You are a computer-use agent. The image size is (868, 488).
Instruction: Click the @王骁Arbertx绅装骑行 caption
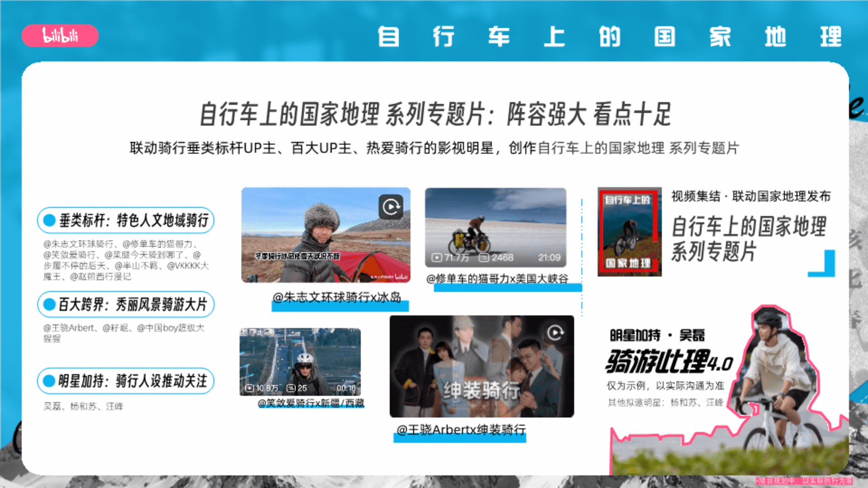click(461, 430)
